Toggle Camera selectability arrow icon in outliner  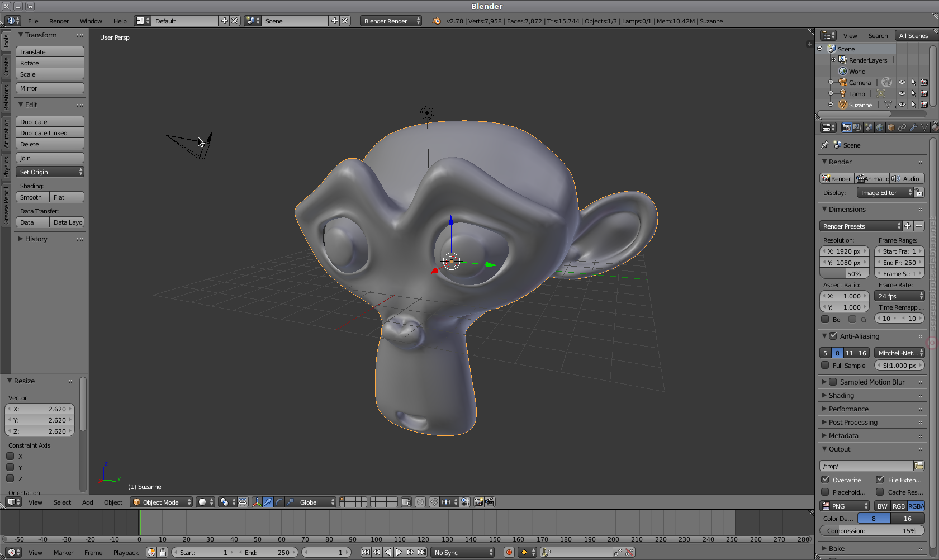click(913, 82)
